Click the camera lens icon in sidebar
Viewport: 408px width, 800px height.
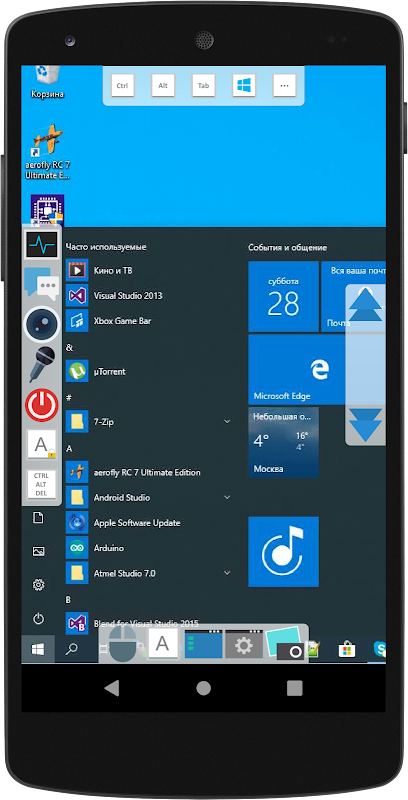(41, 323)
